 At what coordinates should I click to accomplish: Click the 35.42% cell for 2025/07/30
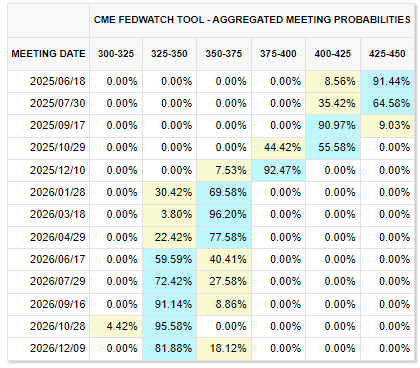point(333,104)
